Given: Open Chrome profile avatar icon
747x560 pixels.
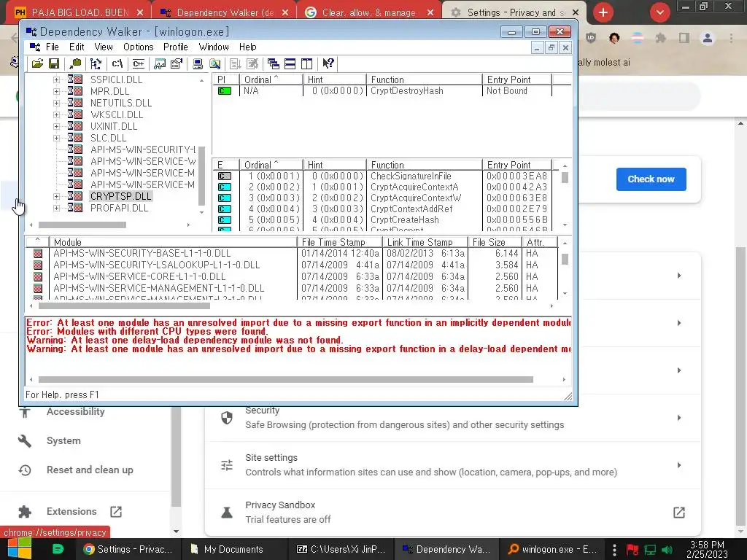Looking at the screenshot, I should point(708,38).
